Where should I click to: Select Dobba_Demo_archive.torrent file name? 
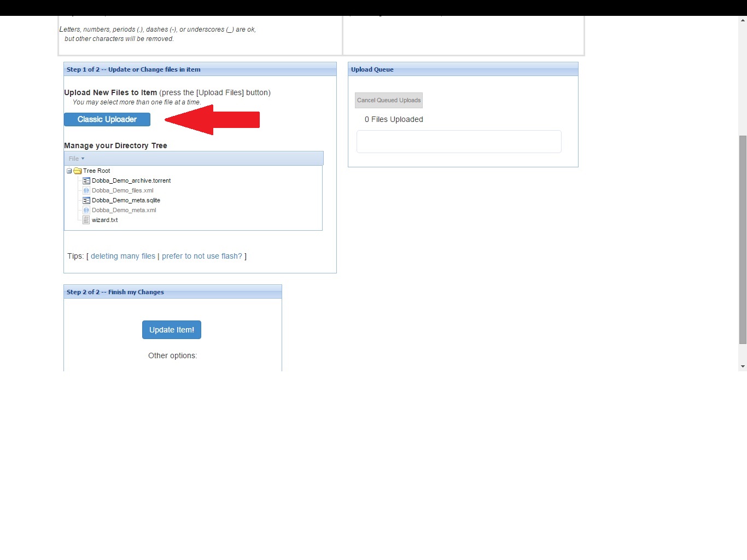[131, 180]
